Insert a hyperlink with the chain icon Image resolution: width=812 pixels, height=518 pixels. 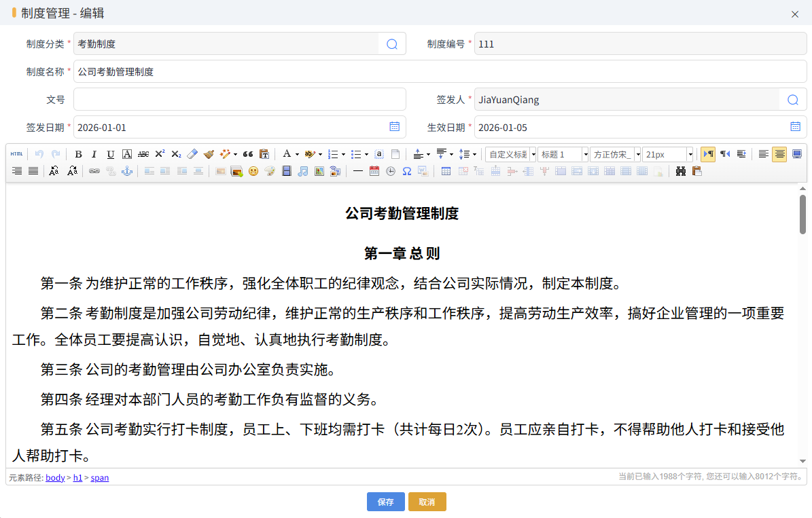pos(94,171)
